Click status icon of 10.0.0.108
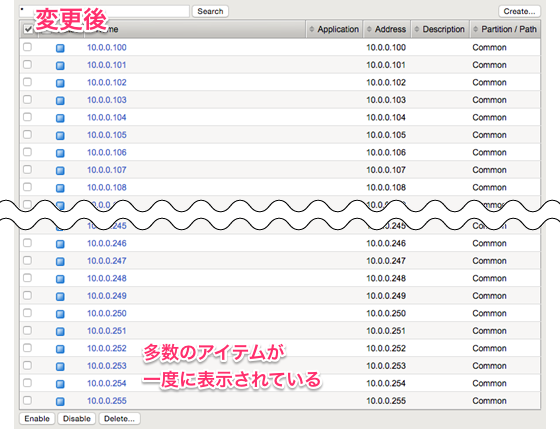This screenshot has height=429, width=560. 60,188
